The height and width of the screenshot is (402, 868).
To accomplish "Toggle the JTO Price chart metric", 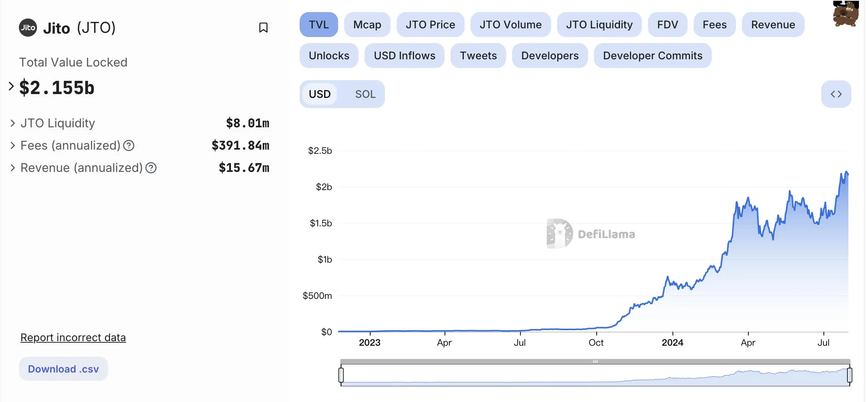I will pyautogui.click(x=430, y=25).
